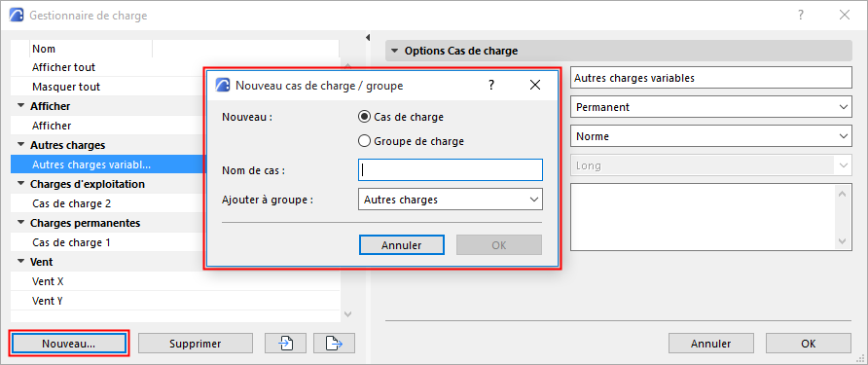
Task: Select the Cas de charge radio button
Action: click(364, 117)
